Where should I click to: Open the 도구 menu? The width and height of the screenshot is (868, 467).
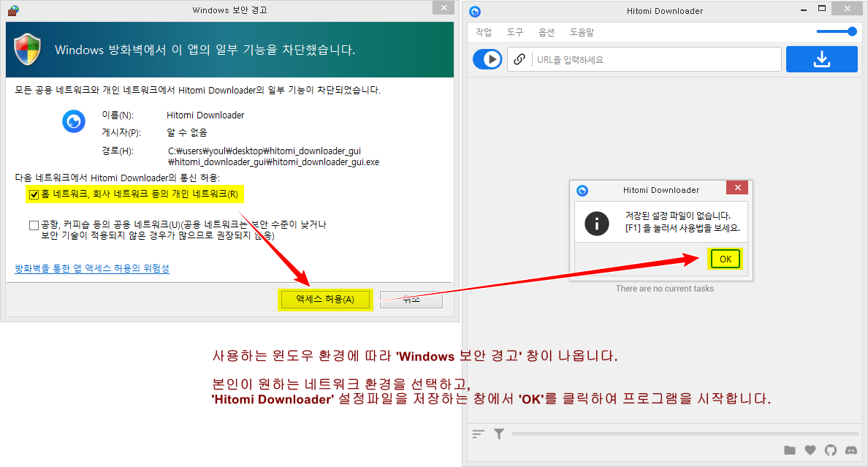coord(515,32)
